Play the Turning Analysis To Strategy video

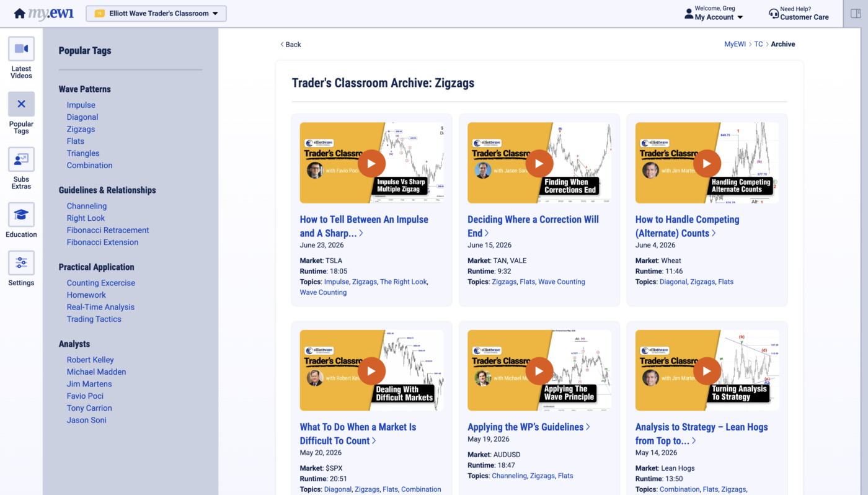tap(707, 371)
